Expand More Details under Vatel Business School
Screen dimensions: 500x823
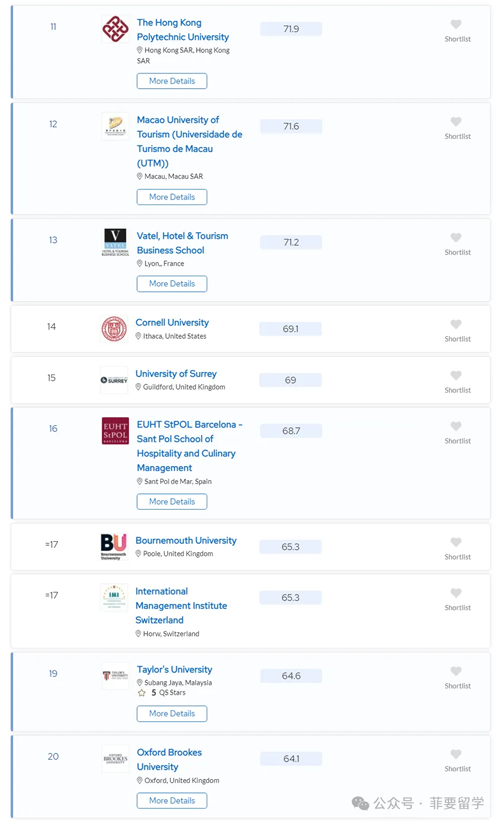pyautogui.click(x=172, y=283)
